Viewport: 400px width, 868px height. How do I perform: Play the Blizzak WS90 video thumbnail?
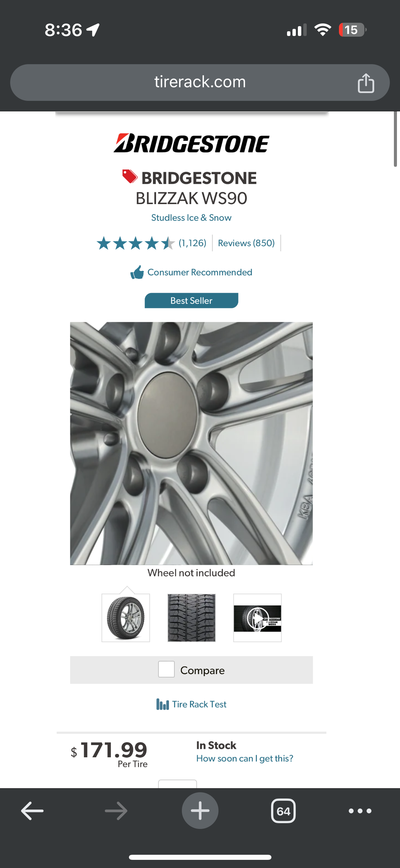click(x=258, y=618)
